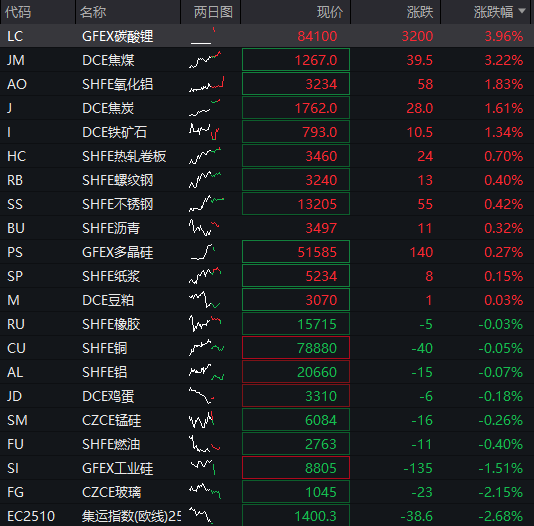Open the CZCE锰硅 two-day chart thumbnail
Screen dimensions: 534x526
(201, 420)
